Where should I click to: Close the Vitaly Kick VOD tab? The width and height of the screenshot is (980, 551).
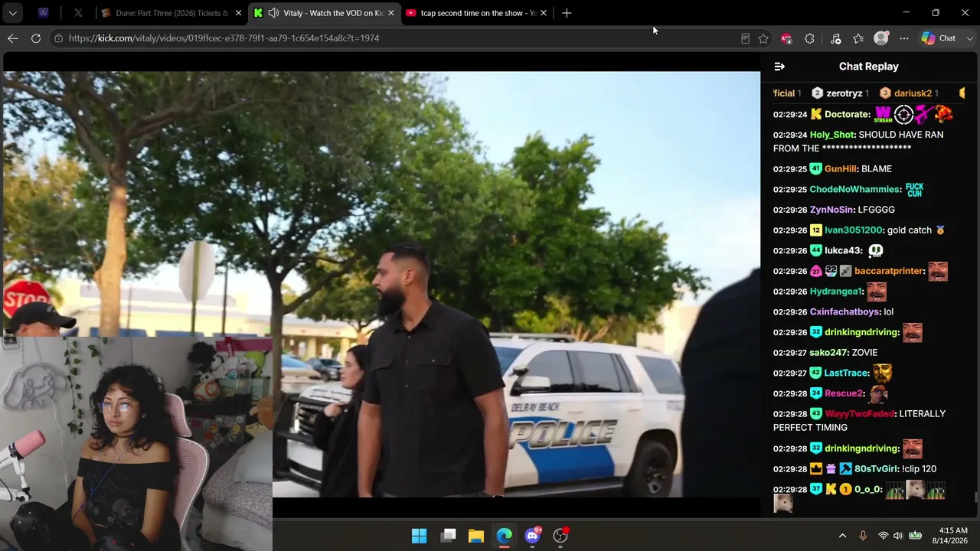coord(390,13)
